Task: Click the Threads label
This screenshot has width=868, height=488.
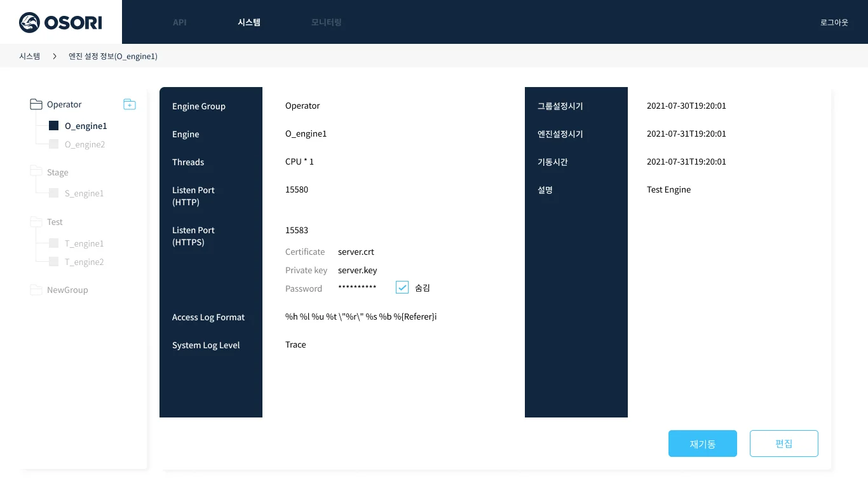Action: coord(188,162)
